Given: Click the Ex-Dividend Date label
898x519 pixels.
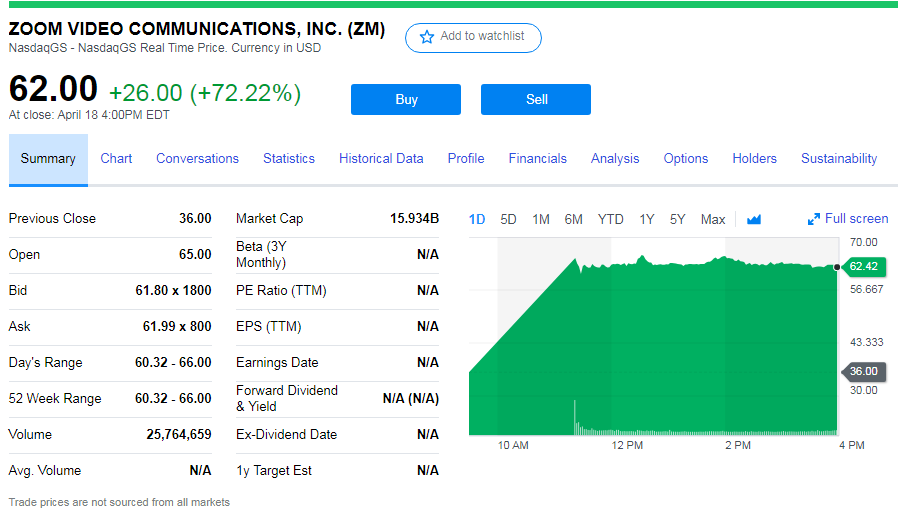Looking at the screenshot, I should point(286,435).
